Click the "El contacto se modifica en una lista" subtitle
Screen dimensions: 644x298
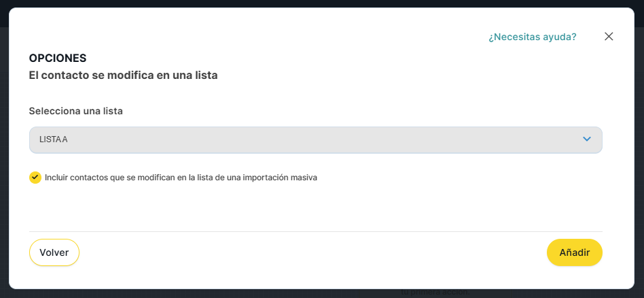click(x=123, y=76)
